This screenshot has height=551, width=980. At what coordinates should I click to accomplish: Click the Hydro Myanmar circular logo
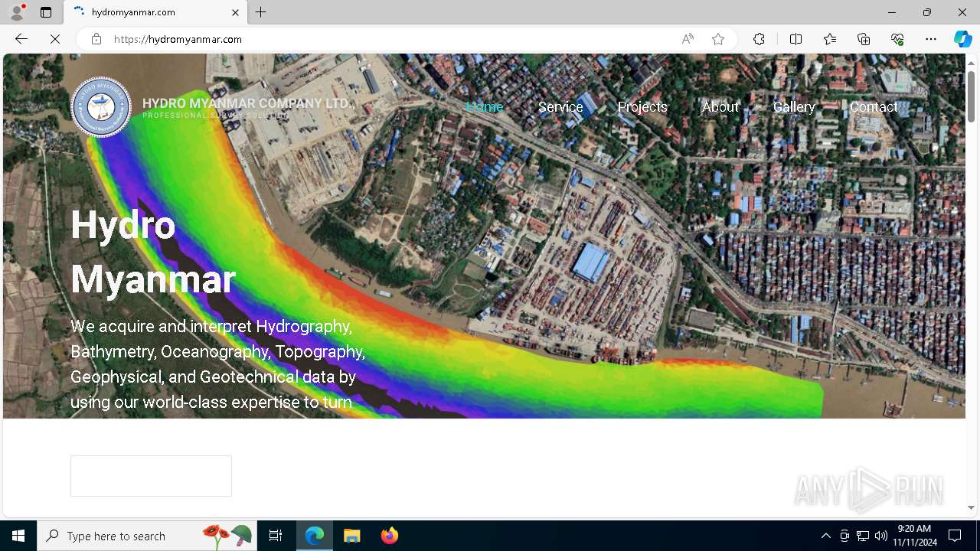[101, 107]
